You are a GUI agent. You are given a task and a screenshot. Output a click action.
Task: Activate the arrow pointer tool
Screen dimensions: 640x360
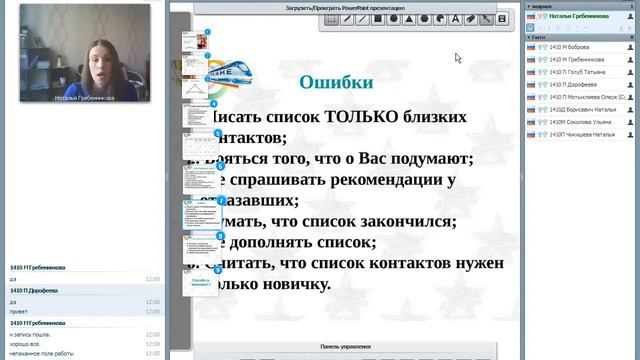tap(487, 19)
